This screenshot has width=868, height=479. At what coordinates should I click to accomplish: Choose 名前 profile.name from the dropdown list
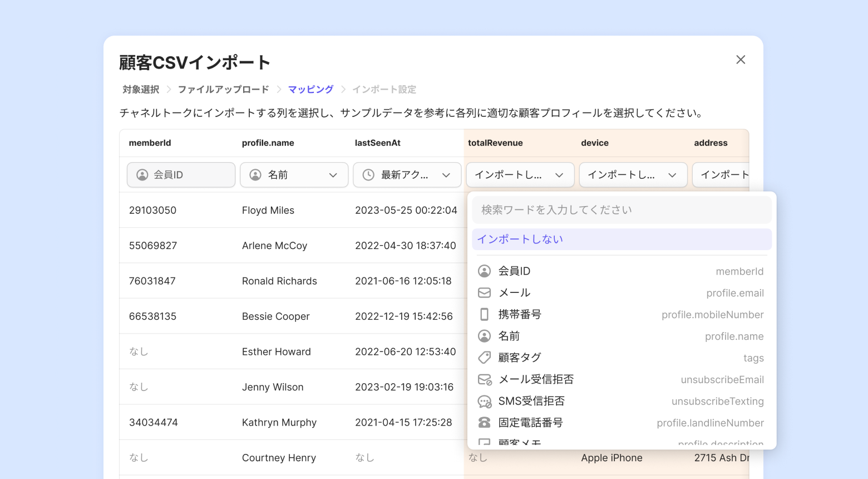(x=621, y=336)
